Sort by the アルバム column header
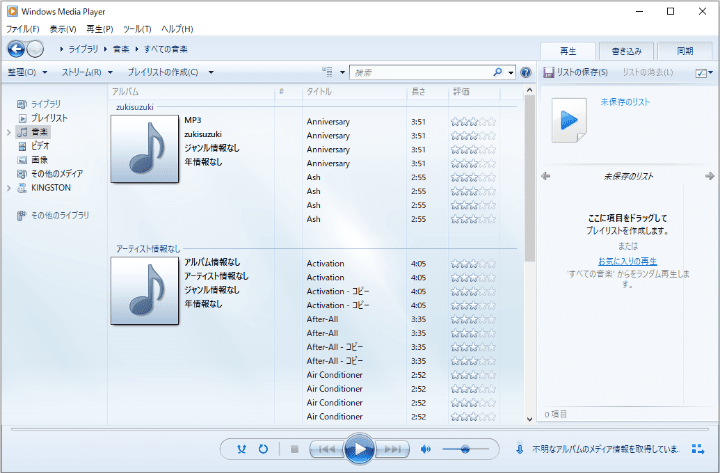The width and height of the screenshot is (720, 473). click(x=191, y=91)
